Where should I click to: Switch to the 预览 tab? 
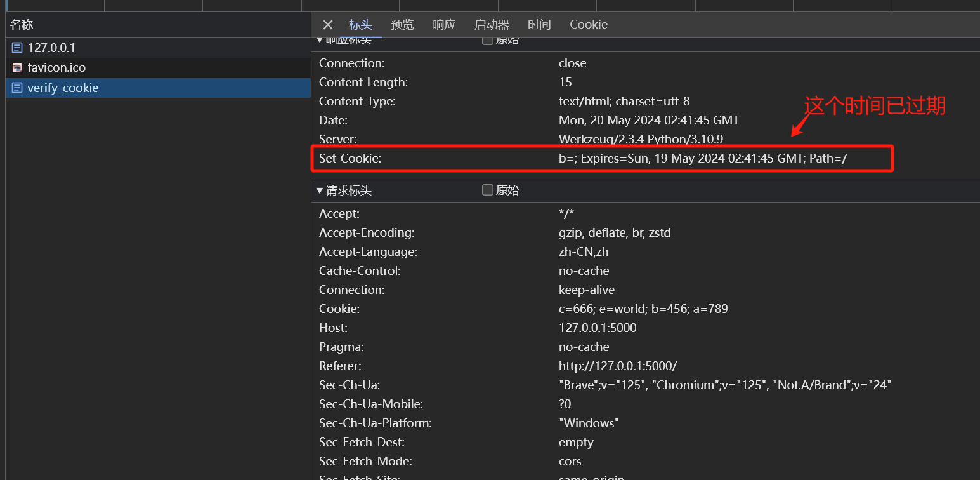pos(402,25)
